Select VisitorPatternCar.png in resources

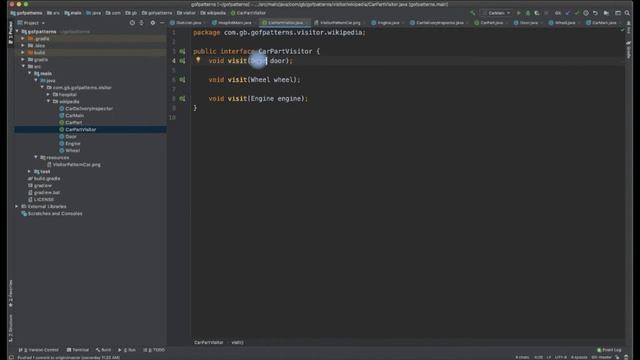(x=73, y=164)
